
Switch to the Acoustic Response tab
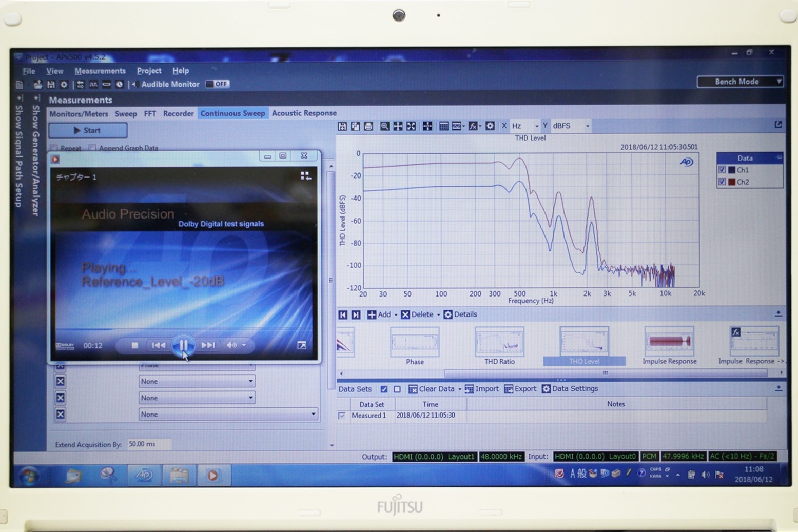click(x=304, y=113)
